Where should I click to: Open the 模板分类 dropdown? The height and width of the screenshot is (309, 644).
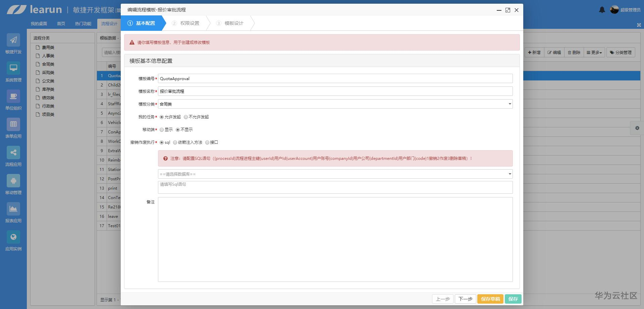[x=335, y=104]
